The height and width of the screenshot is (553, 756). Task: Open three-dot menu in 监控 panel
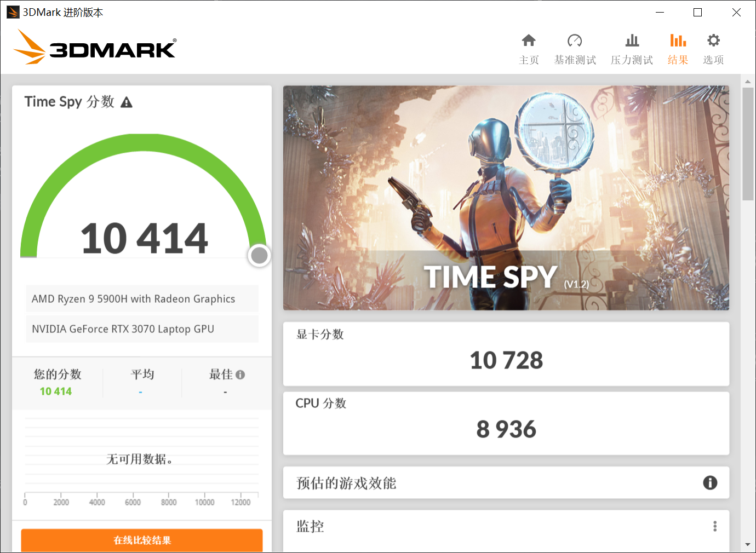click(x=715, y=526)
